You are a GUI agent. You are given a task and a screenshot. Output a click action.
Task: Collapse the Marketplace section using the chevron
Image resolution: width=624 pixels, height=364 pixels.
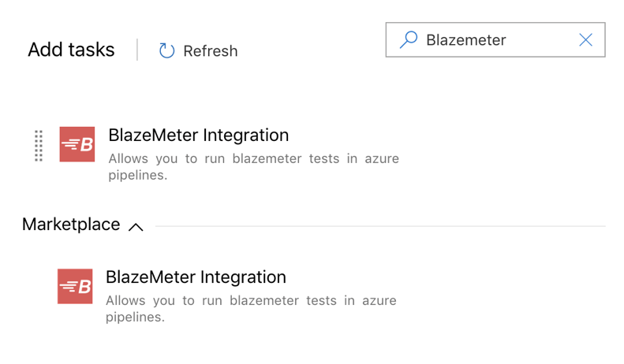[x=136, y=227]
